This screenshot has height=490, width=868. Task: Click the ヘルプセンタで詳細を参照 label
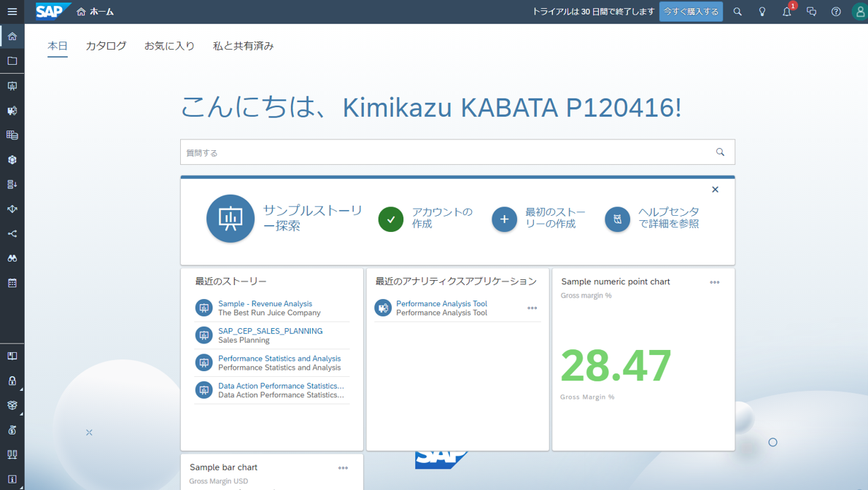tap(669, 217)
